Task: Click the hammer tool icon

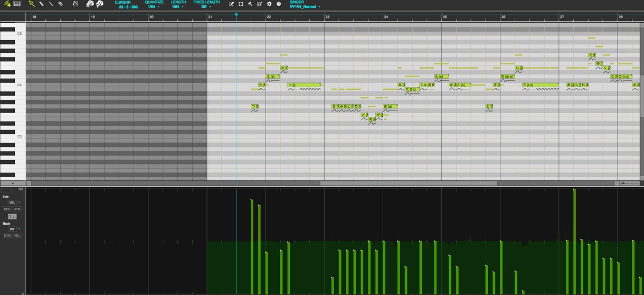Action: [250, 4]
